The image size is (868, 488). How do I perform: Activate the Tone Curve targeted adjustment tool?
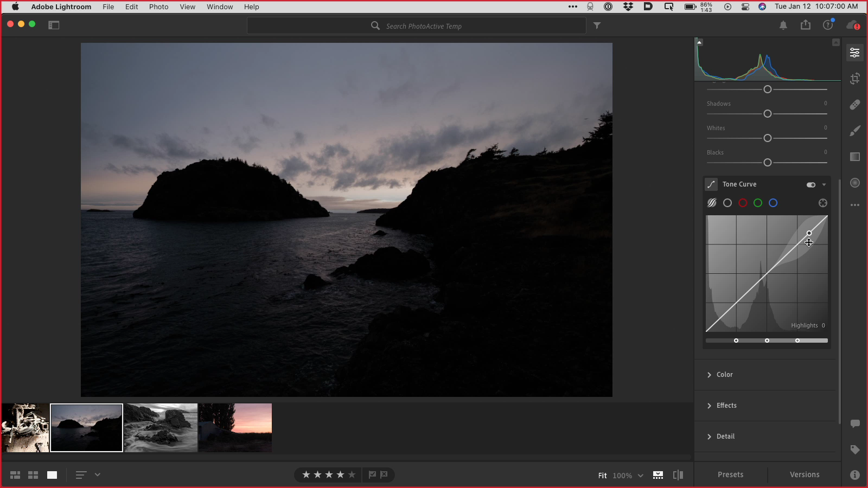click(x=822, y=203)
